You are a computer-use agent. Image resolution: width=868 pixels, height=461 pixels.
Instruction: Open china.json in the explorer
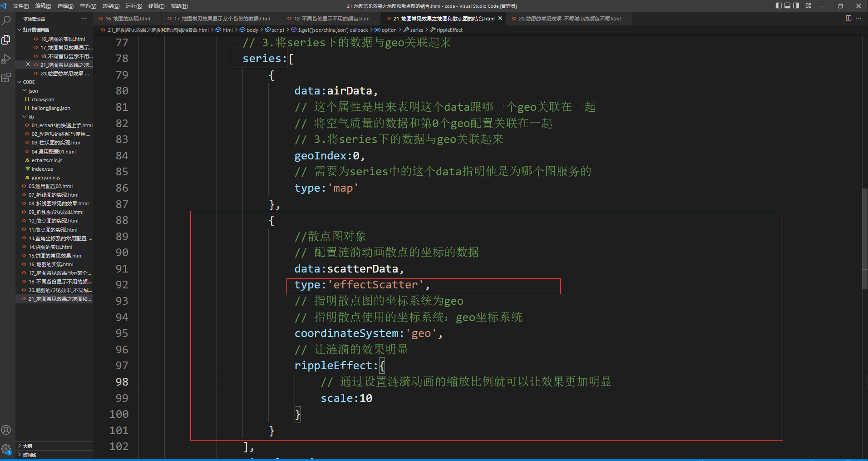[x=43, y=99]
